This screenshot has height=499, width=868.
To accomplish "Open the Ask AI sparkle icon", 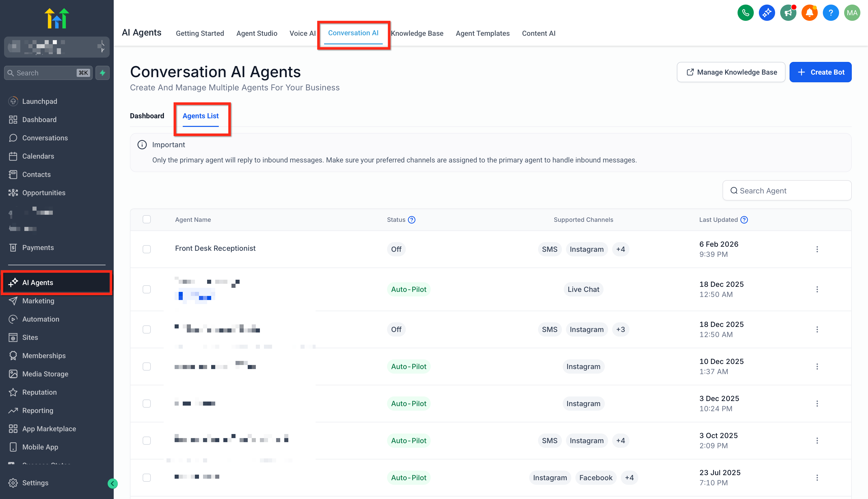I will [x=766, y=13].
